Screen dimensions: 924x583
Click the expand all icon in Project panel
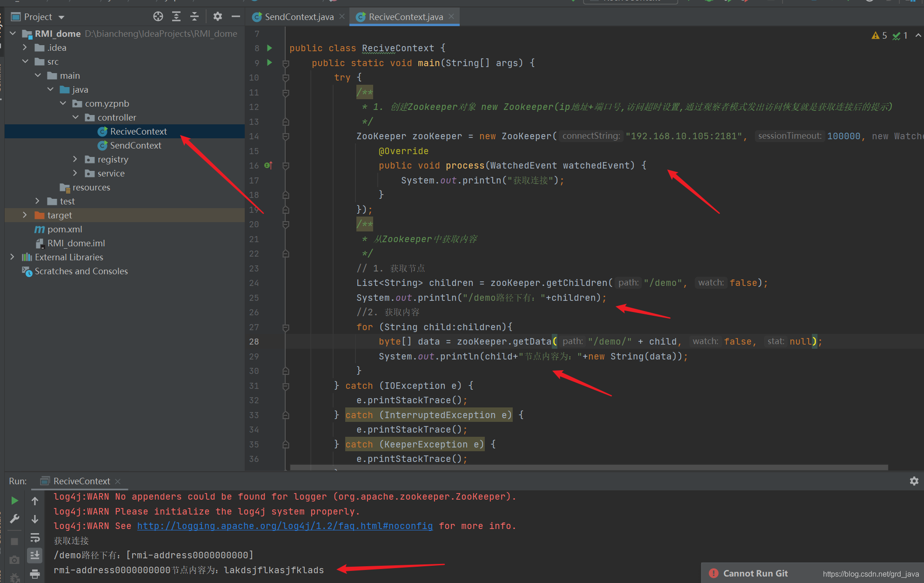(176, 17)
